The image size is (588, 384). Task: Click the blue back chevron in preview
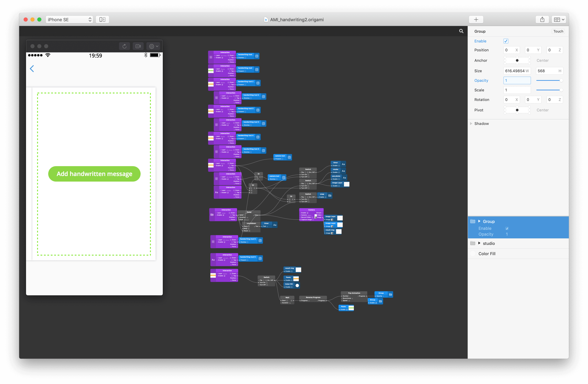click(x=32, y=68)
